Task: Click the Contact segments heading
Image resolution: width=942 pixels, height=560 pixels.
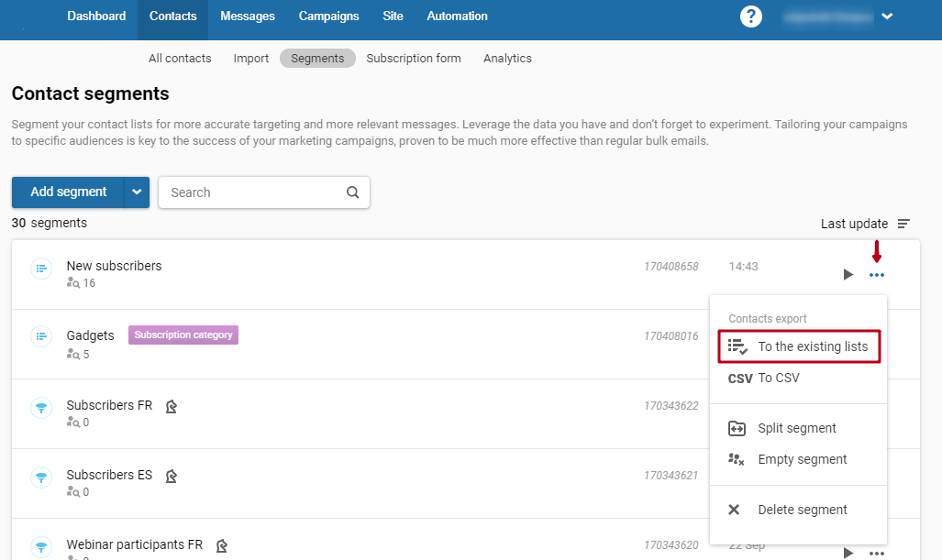Action: click(90, 93)
